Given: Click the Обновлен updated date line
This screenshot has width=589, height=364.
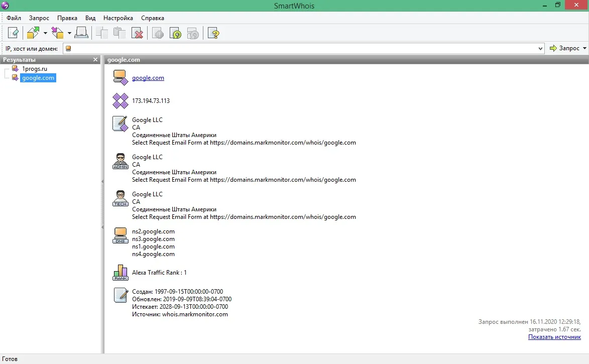Looking at the screenshot, I should point(182,299).
